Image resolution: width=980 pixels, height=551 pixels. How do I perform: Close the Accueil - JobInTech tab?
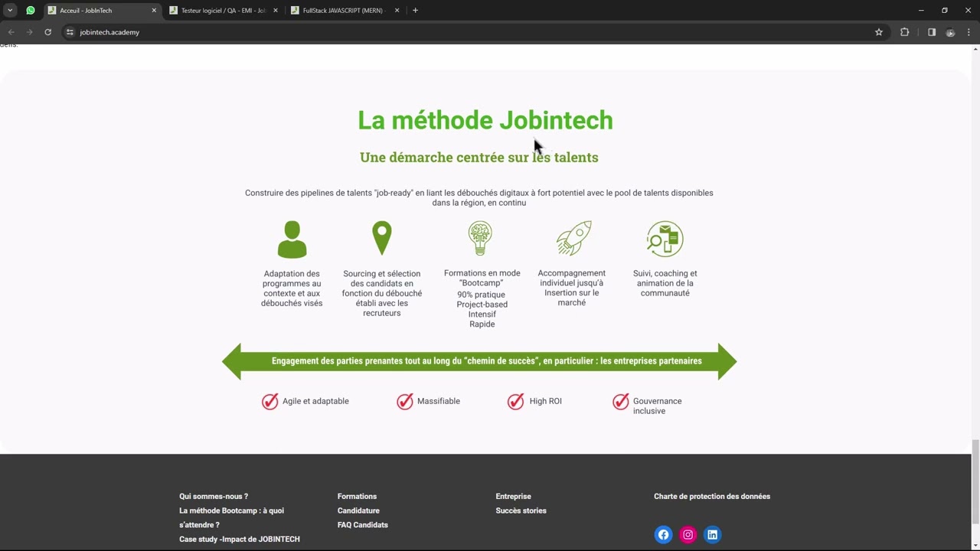(x=154, y=11)
